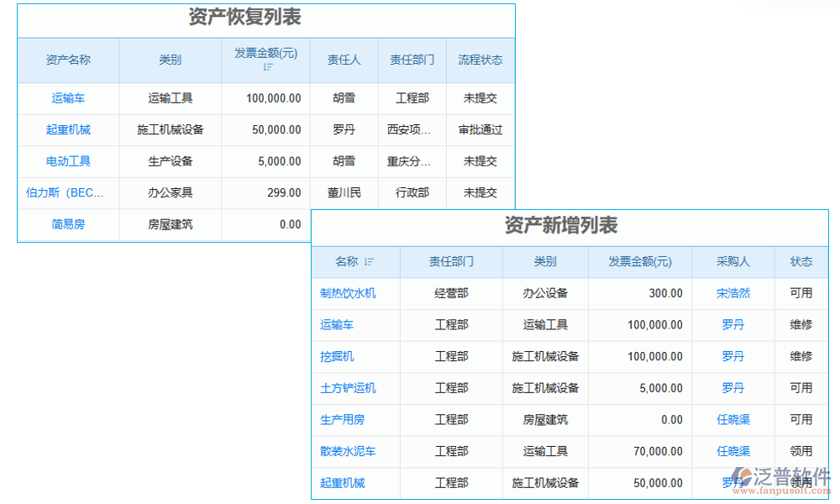Select the 简易房 asset link
840x504 pixels.
pyautogui.click(x=68, y=224)
